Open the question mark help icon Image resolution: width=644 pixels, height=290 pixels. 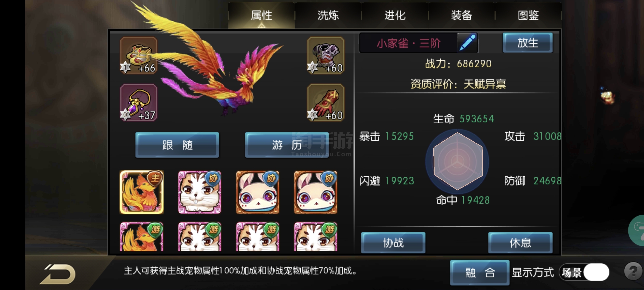click(x=633, y=271)
